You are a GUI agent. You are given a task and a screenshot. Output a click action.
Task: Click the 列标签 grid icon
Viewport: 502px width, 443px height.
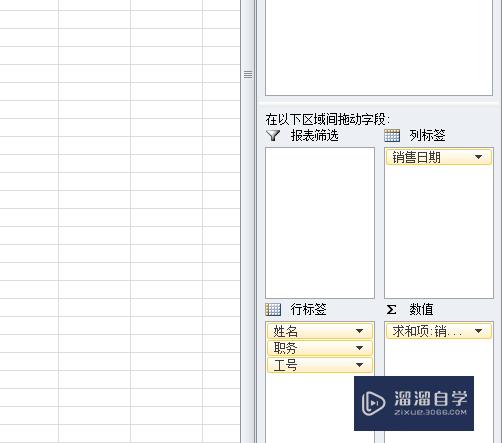[x=392, y=135]
